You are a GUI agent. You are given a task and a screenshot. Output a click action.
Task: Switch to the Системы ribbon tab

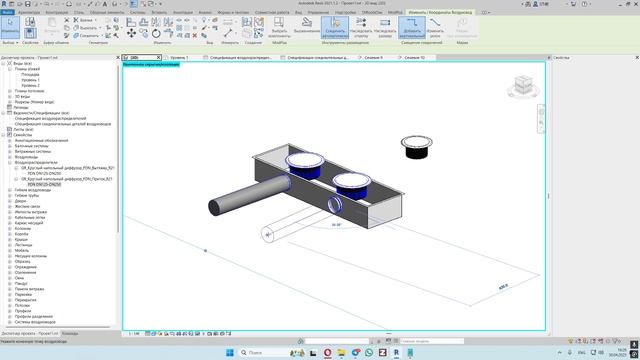[138, 12]
